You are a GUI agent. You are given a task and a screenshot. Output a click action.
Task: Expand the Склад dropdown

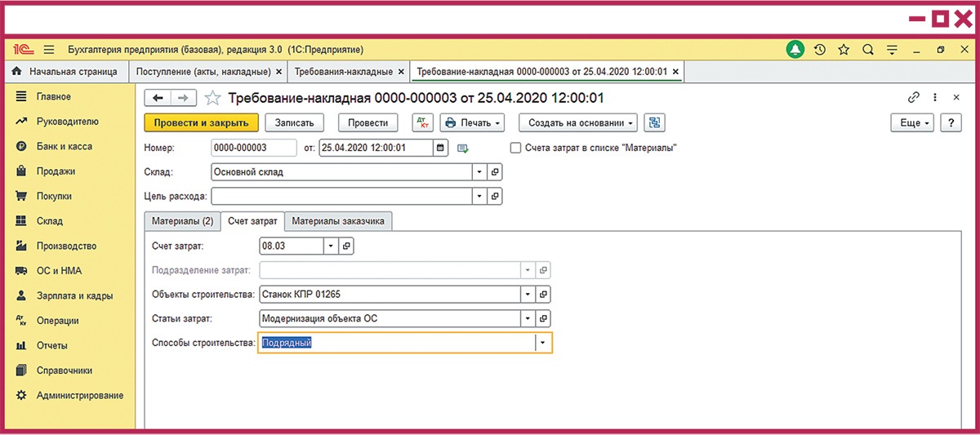click(x=479, y=172)
